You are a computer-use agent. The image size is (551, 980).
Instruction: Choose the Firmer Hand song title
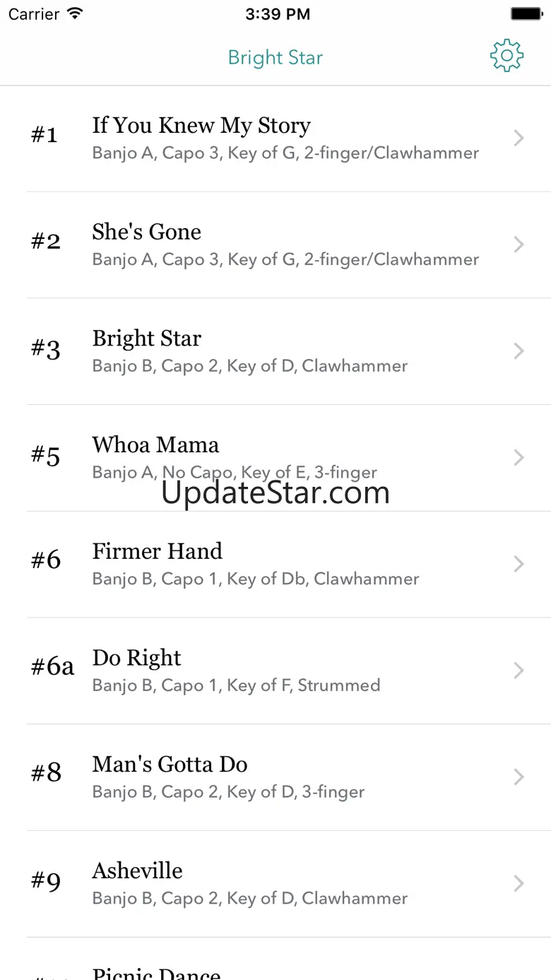158,552
